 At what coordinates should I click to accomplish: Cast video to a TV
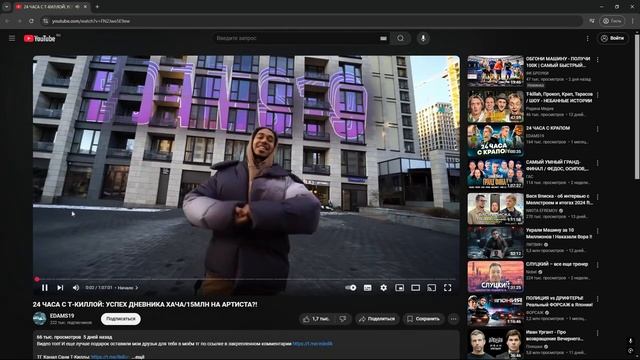pyautogui.click(x=431, y=288)
